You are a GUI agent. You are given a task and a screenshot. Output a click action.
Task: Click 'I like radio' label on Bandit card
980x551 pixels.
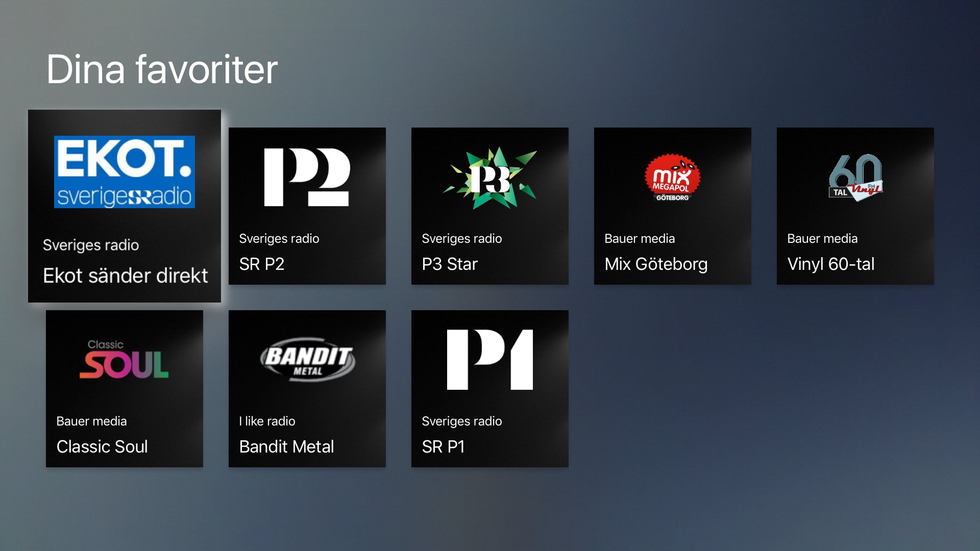pos(267,421)
